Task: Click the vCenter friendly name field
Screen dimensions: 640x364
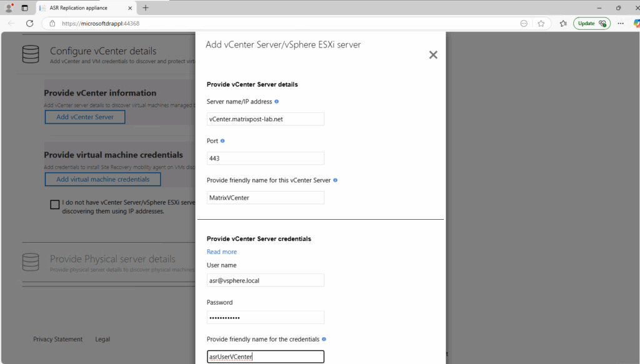Action: 265,198
